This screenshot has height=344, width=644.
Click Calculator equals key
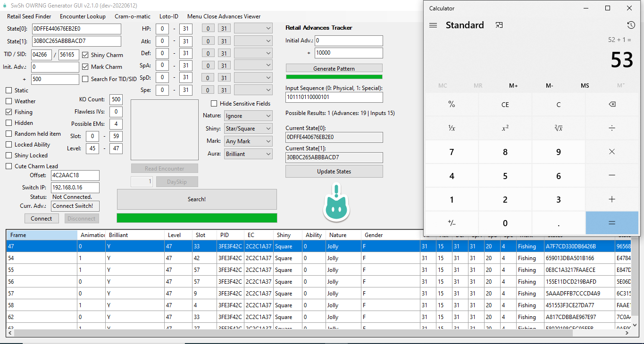[612, 223]
